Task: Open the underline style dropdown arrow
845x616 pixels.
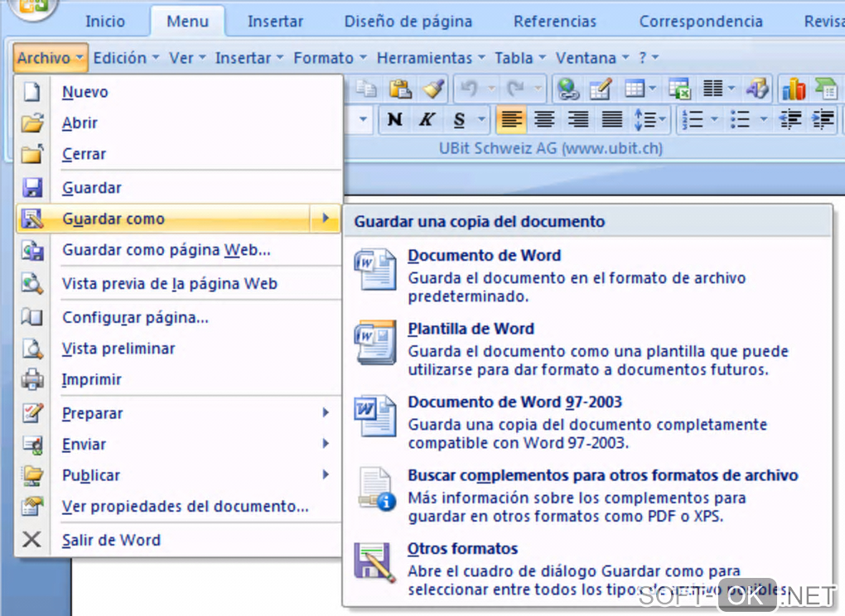Action: [481, 119]
